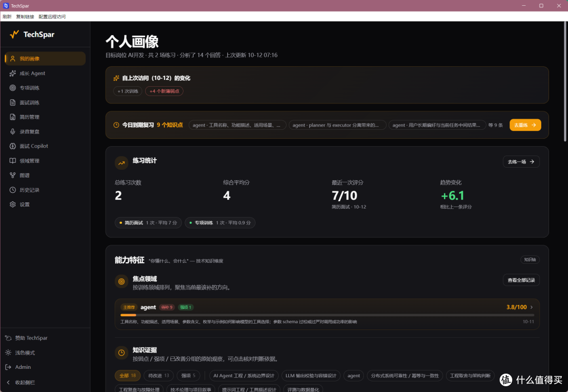This screenshot has width=568, height=392.
Task: Filter evidence by AI Agent 工程 / 系统边界设计
Action: (x=244, y=376)
